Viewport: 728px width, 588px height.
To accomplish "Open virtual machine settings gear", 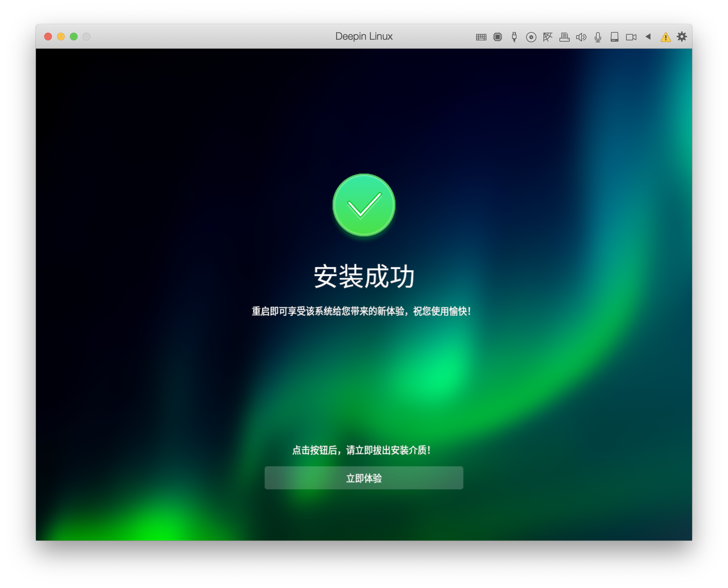I will (682, 37).
